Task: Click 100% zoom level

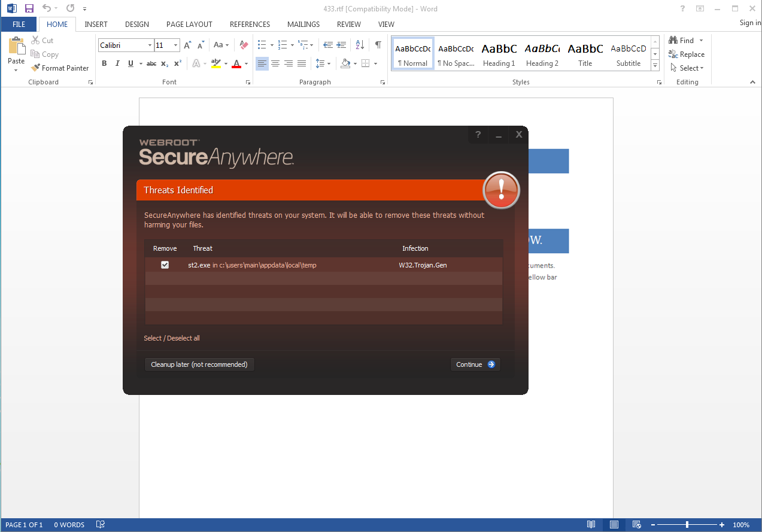Action: click(741, 525)
